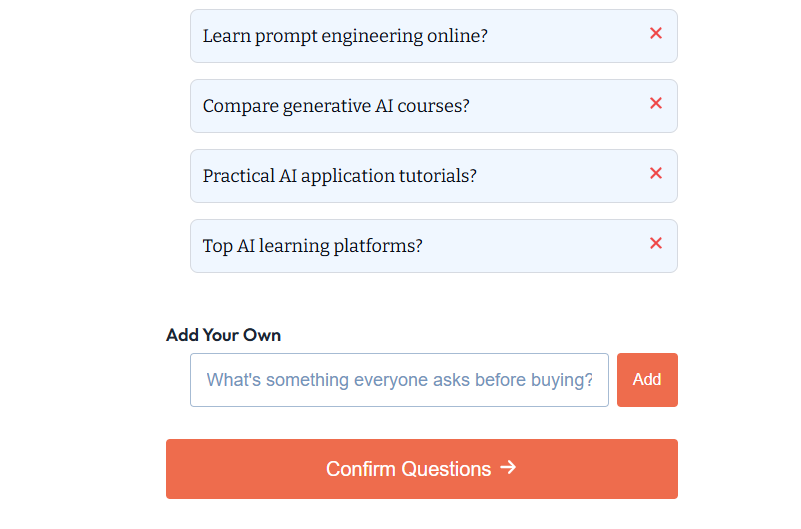Click the red X beside 'Practical AI application tutorials?'
The height and width of the screenshot is (529, 801).
point(656,173)
